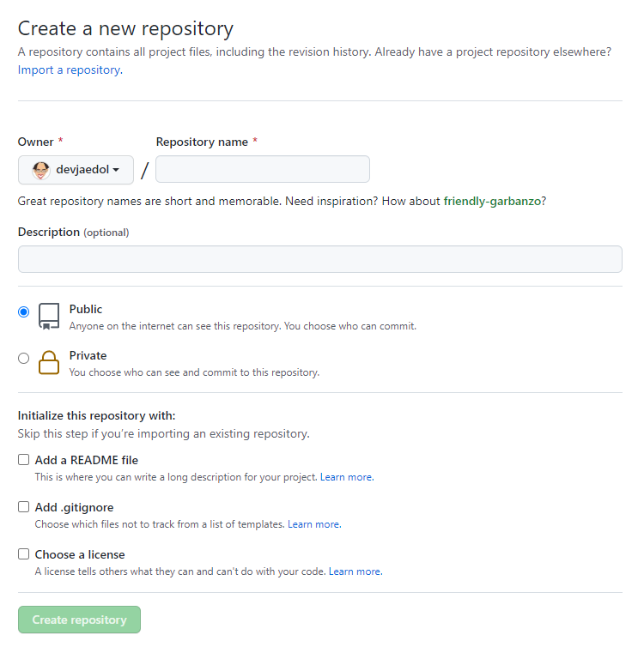Screen dimensions: 644x653
Task: Open Learn more link for README
Action: tap(347, 477)
